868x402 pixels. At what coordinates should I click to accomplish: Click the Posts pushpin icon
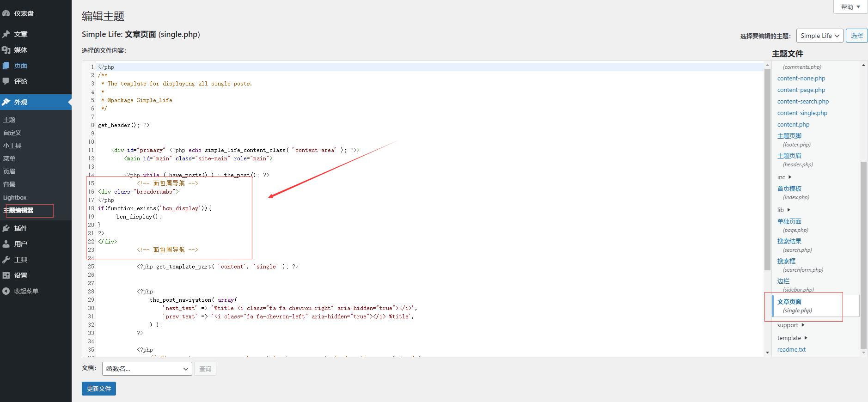pyautogui.click(x=6, y=34)
